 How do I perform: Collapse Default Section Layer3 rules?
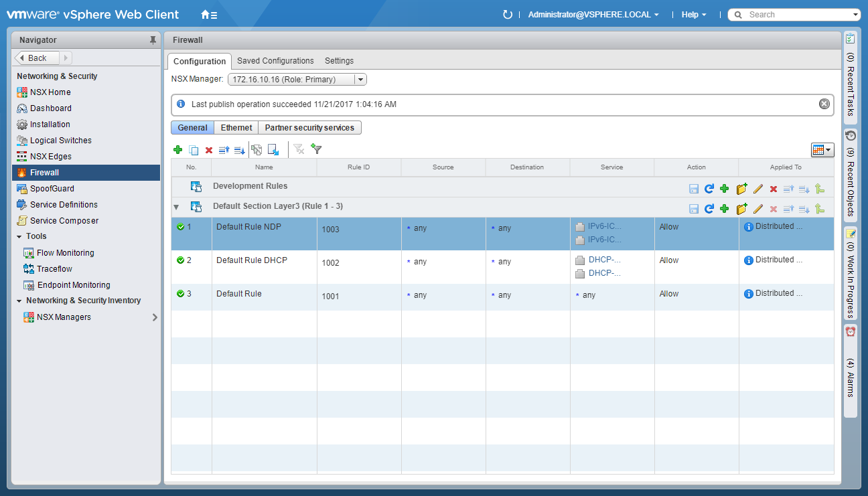(176, 208)
